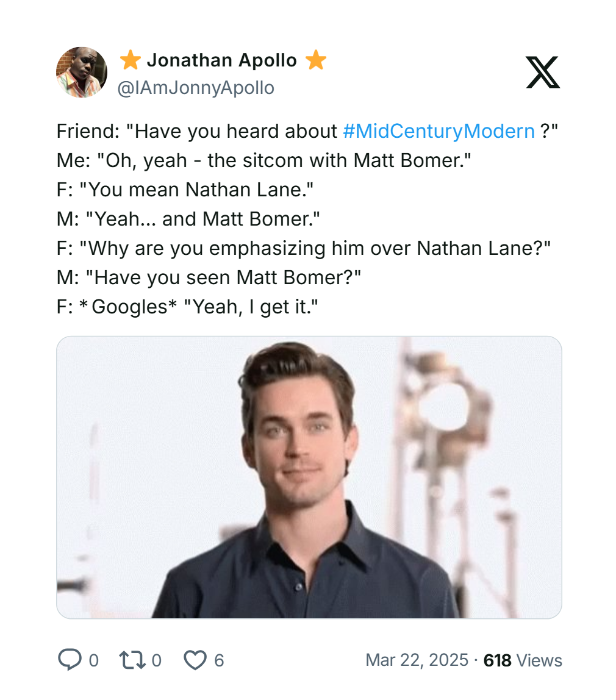Click the star emoji after Jonathan Apollo
The width and height of the screenshot is (616, 700).
[316, 60]
